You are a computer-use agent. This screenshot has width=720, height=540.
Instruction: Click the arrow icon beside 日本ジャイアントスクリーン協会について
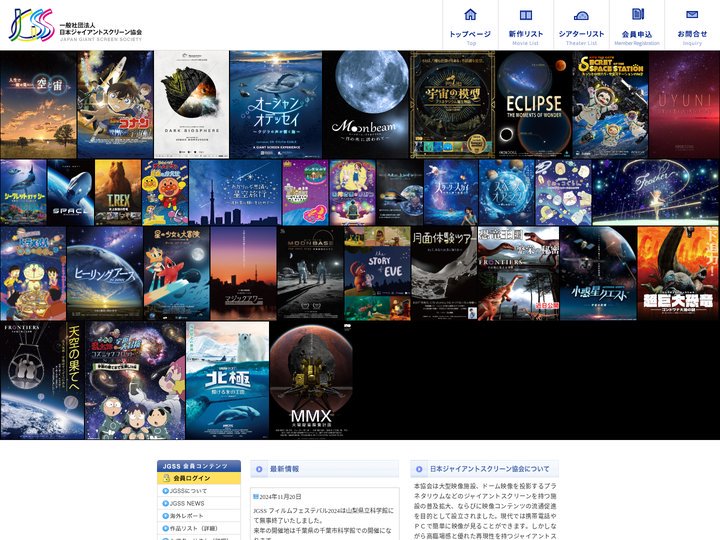[x=419, y=469]
